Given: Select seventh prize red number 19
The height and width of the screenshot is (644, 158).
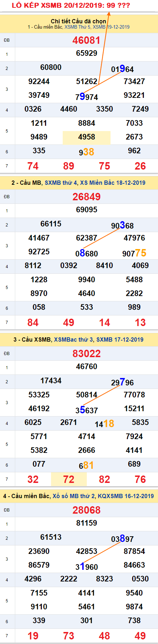Looking at the screenshot, I should click(x=33, y=636).
